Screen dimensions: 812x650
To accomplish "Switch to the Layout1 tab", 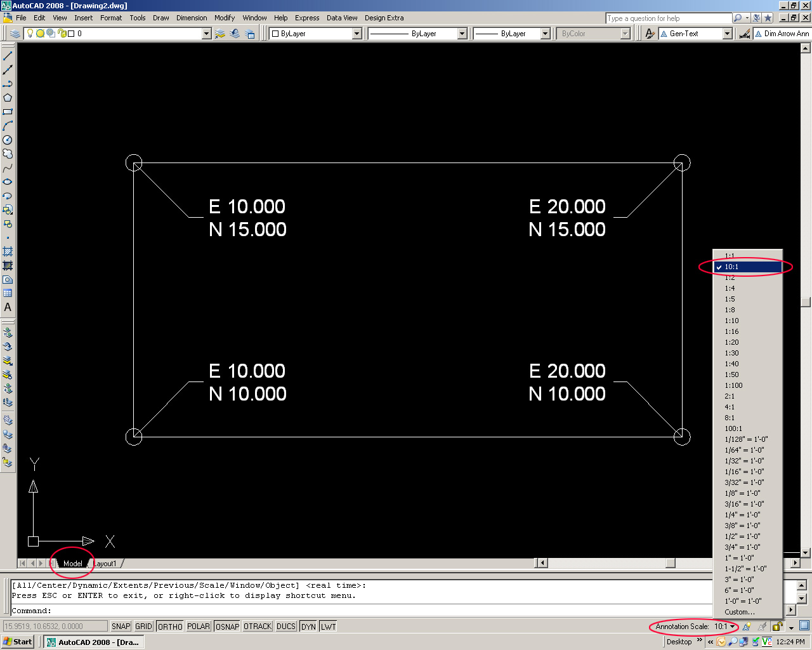I will tap(106, 563).
